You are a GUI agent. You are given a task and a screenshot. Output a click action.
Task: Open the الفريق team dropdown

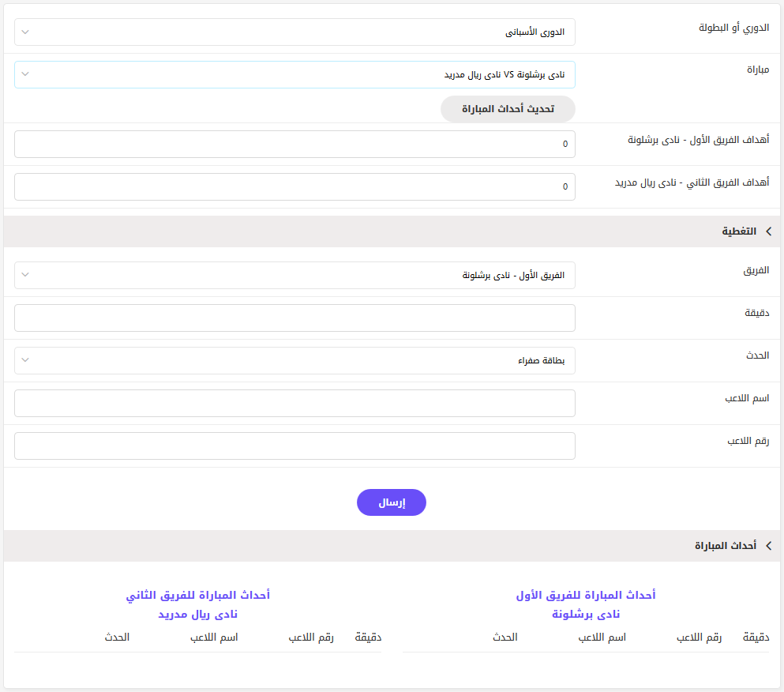[294, 275]
